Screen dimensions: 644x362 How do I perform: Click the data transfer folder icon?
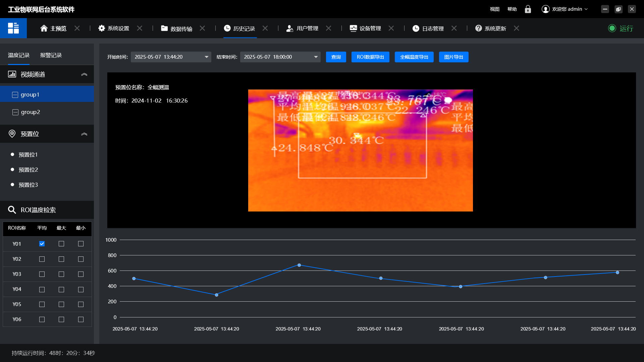164,28
